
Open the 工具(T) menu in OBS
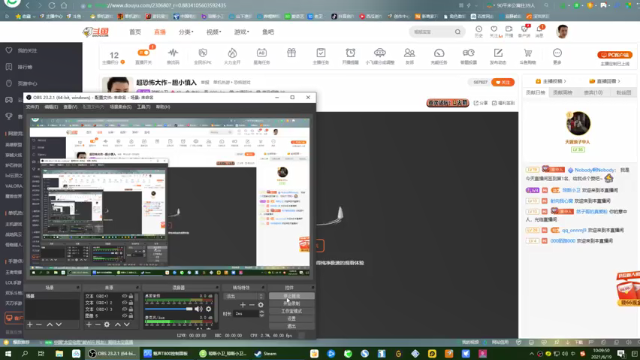[x=144, y=107]
